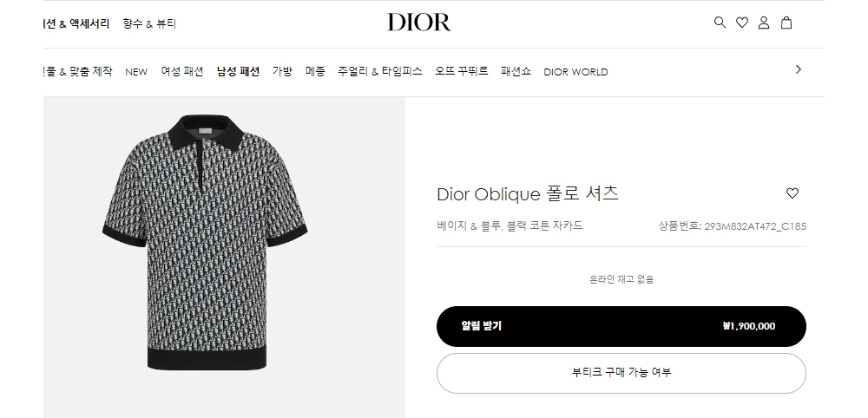The width and height of the screenshot is (868, 418).
Task: Open the NEW menu item
Action: [x=136, y=72]
